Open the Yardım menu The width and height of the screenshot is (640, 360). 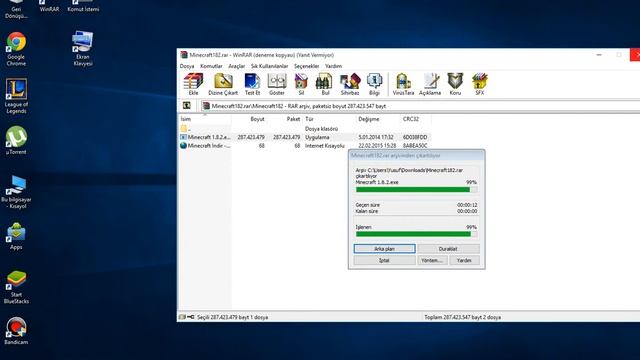(333, 66)
